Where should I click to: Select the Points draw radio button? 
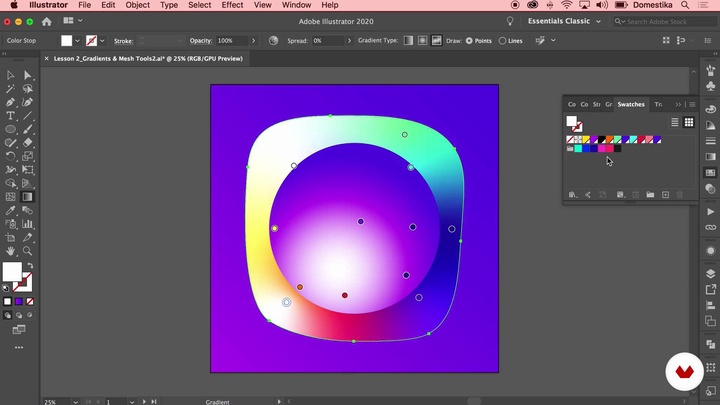pos(469,41)
